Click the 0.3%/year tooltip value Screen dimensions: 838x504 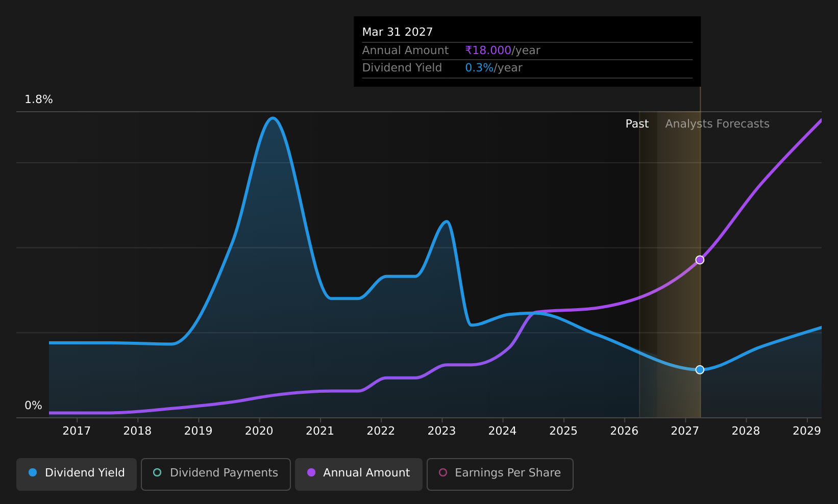click(x=494, y=68)
